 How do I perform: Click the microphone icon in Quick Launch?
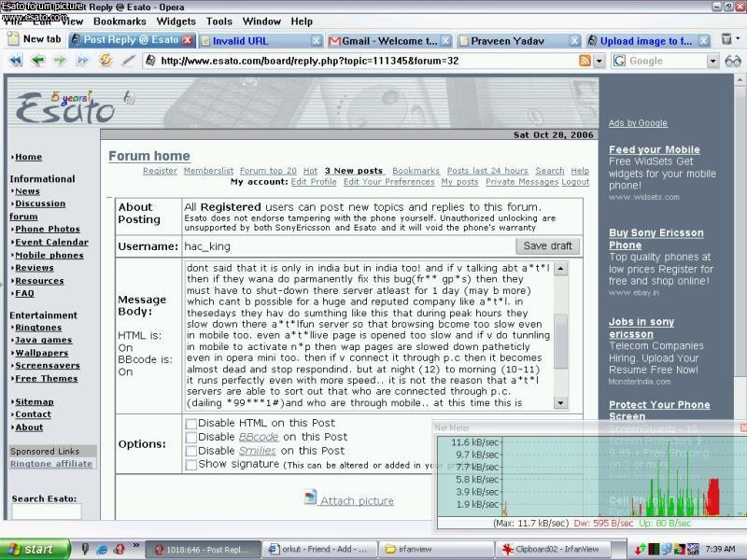pos(85,549)
